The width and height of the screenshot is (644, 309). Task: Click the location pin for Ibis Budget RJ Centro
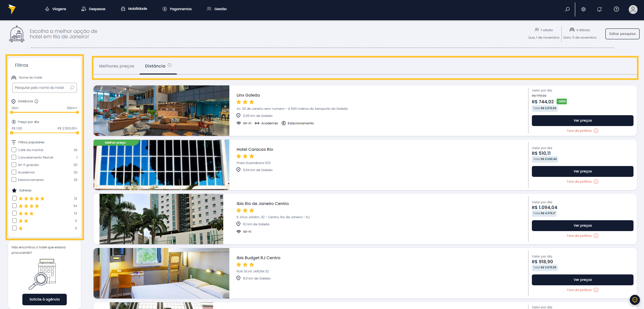pyautogui.click(x=238, y=279)
